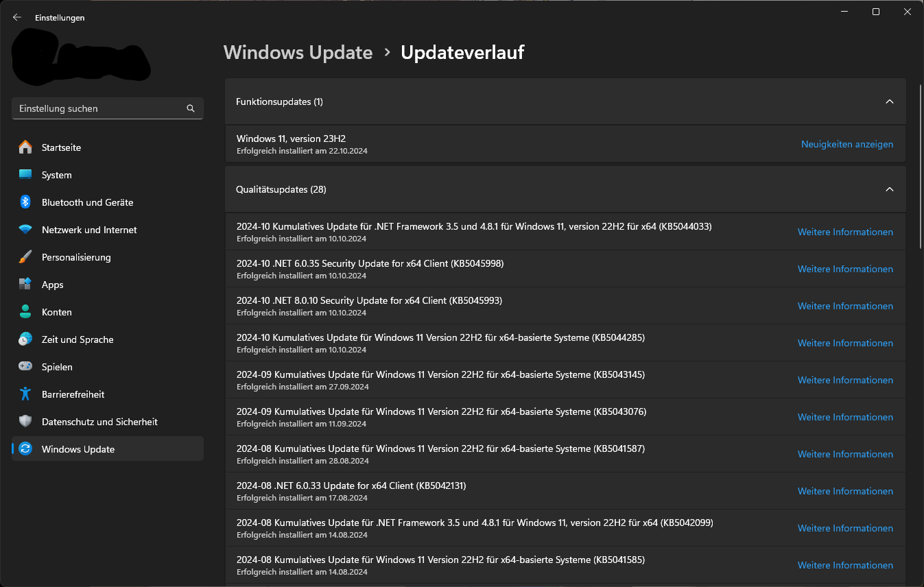Open Weitere Informationen for update KB5044285
This screenshot has width=924, height=587.
845,343
